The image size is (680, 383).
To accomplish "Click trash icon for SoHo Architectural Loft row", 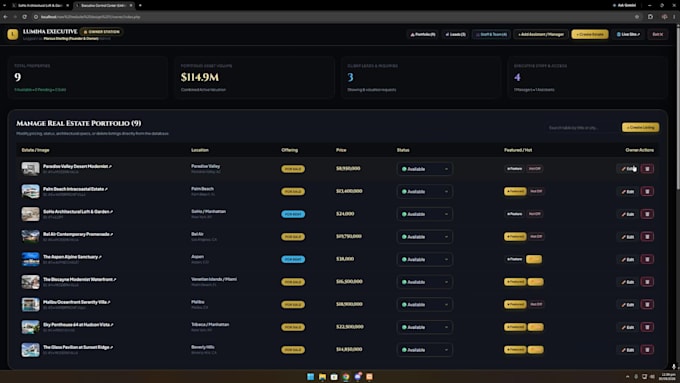I will tap(647, 214).
